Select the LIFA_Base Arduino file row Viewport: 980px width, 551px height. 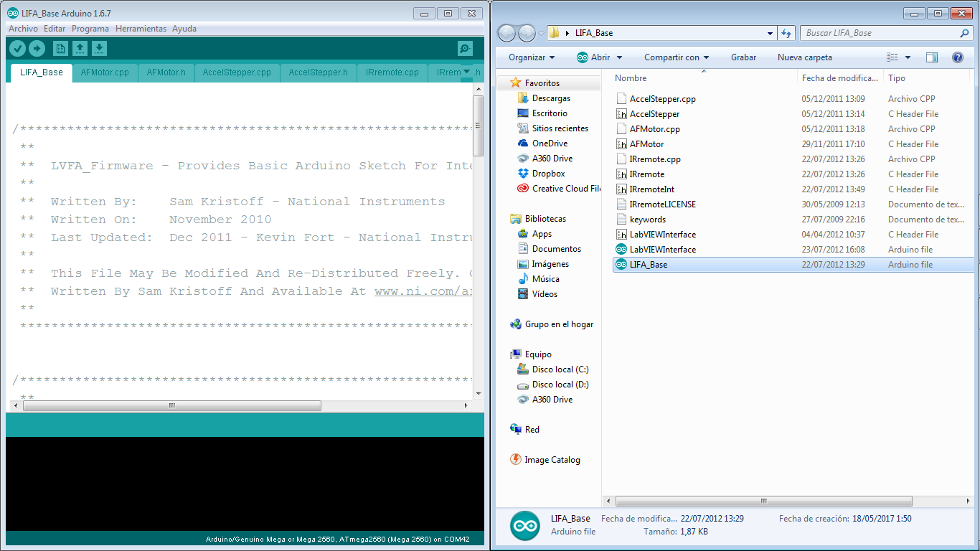(793, 265)
